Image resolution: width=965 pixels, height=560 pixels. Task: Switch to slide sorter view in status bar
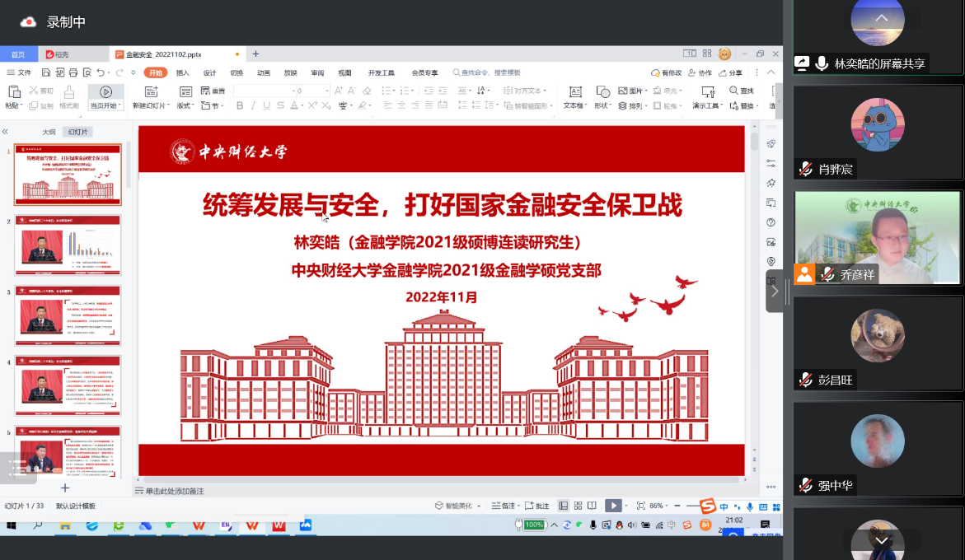tap(578, 506)
